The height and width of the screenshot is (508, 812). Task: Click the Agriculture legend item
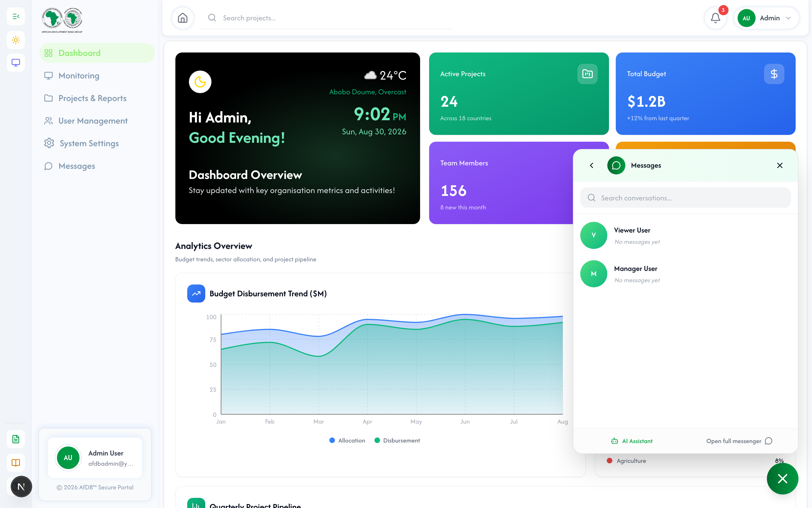click(626, 461)
